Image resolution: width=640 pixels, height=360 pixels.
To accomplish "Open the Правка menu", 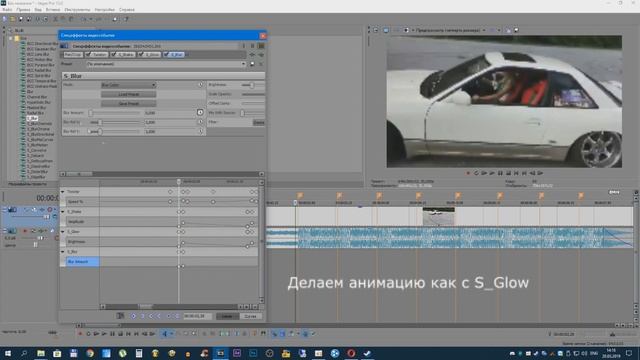I will click(x=23, y=9).
